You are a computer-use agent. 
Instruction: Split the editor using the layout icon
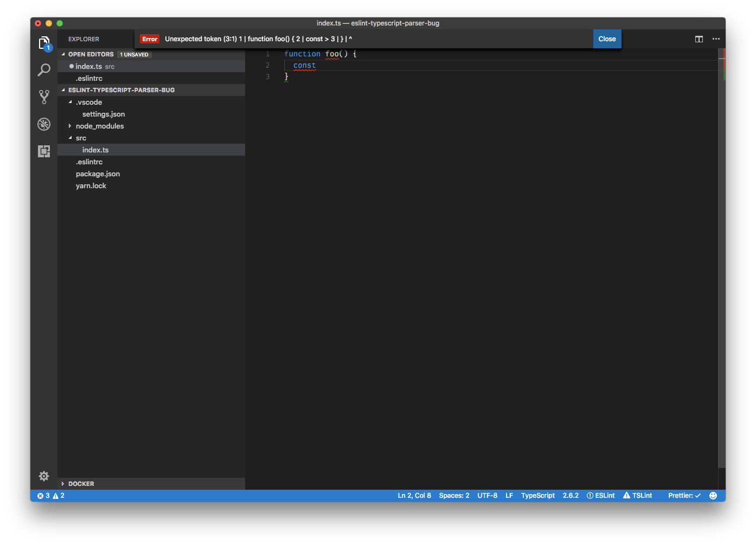[x=699, y=39]
